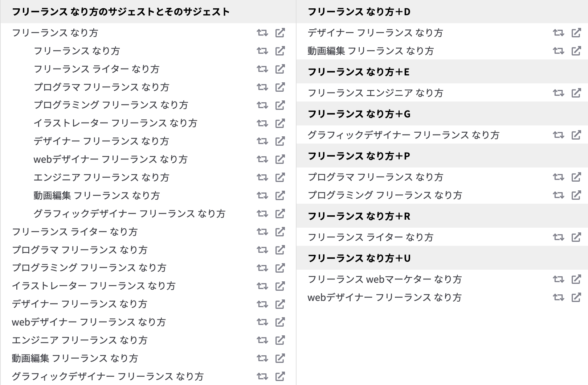This screenshot has width=588, height=385.
Task: Click re-search icon for indented webデザイナー フリーランス なり方
Action: point(262,160)
